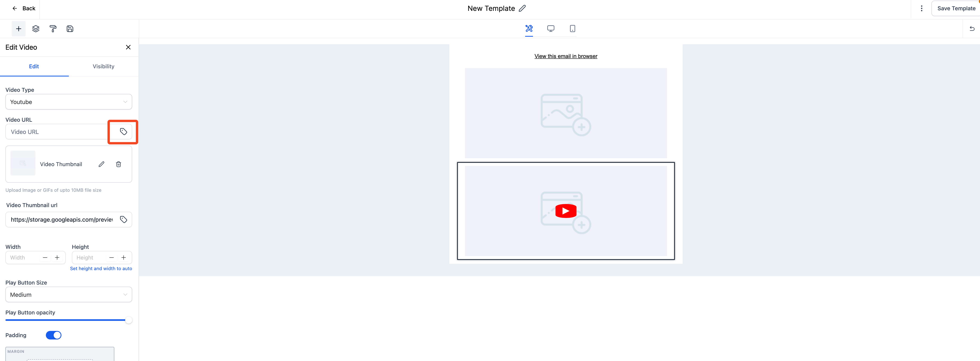
Task: Click the undo arrow icon
Action: pos(972,29)
